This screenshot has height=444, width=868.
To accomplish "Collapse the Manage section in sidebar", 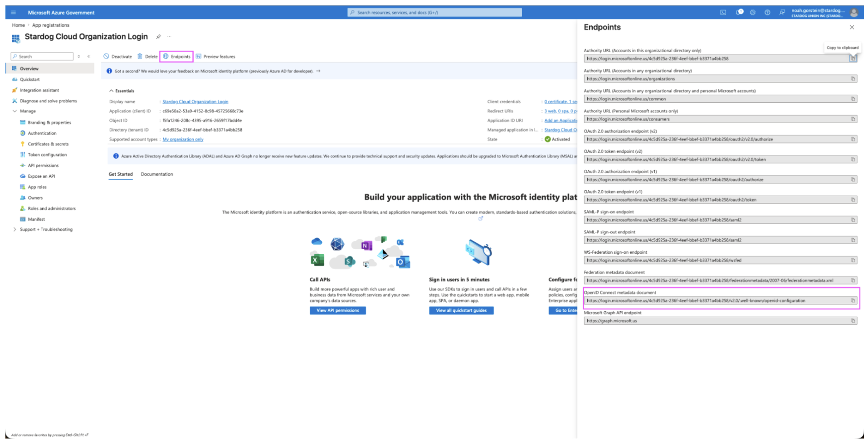I will (15, 111).
